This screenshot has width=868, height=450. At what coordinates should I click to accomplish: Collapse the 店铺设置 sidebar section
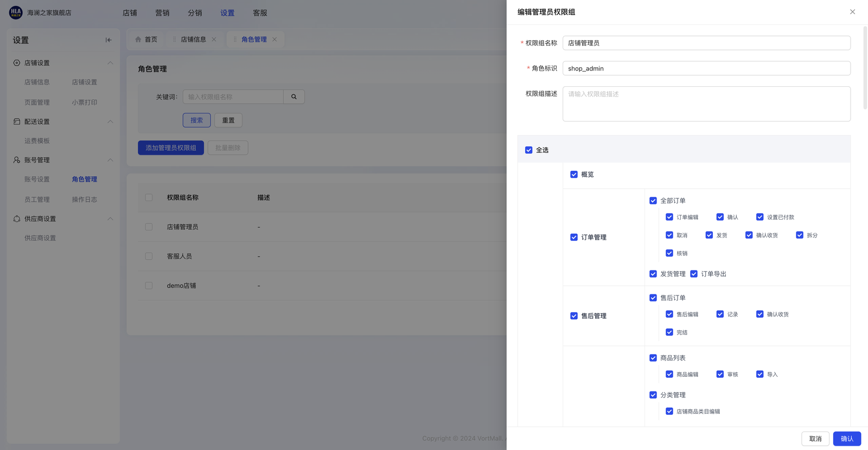tap(110, 63)
